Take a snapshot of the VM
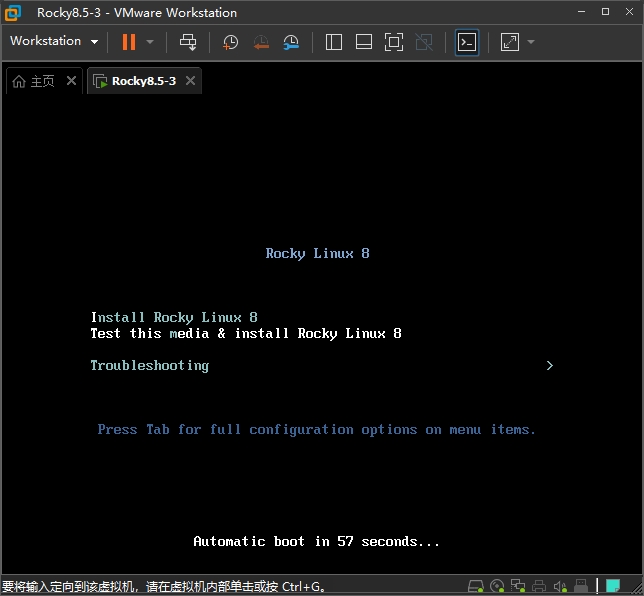The image size is (644, 596). 230,42
